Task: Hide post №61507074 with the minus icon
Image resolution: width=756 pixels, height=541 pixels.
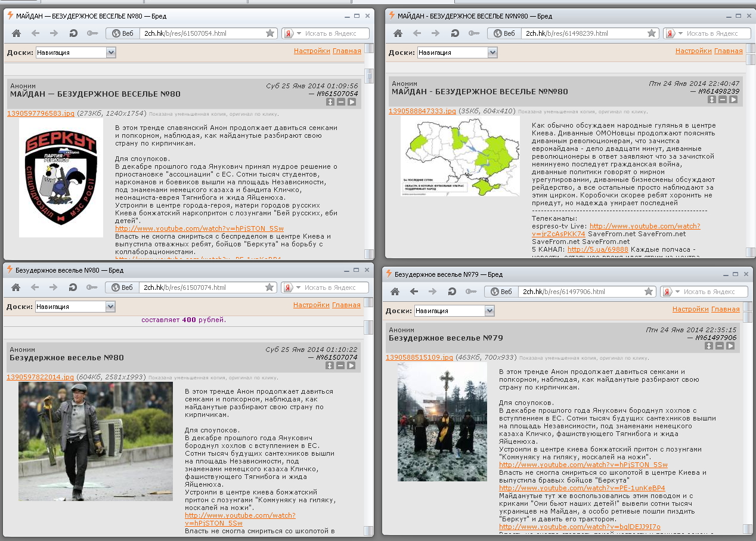Action: (x=340, y=366)
